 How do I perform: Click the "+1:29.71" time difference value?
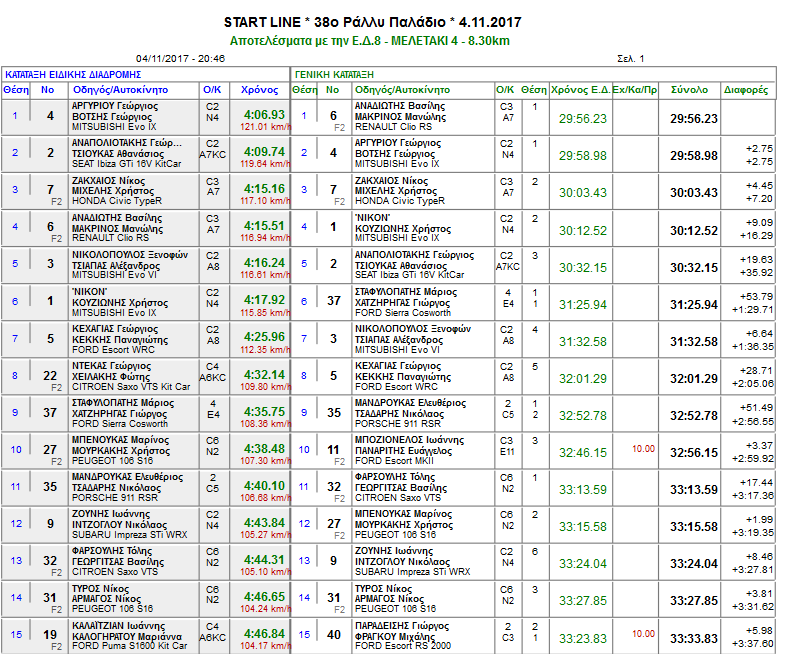coord(754,310)
